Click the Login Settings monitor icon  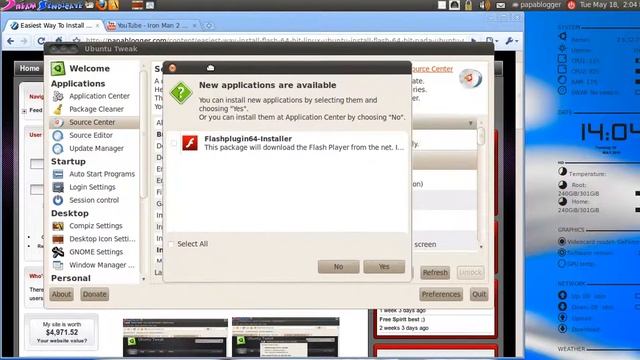coord(58,187)
